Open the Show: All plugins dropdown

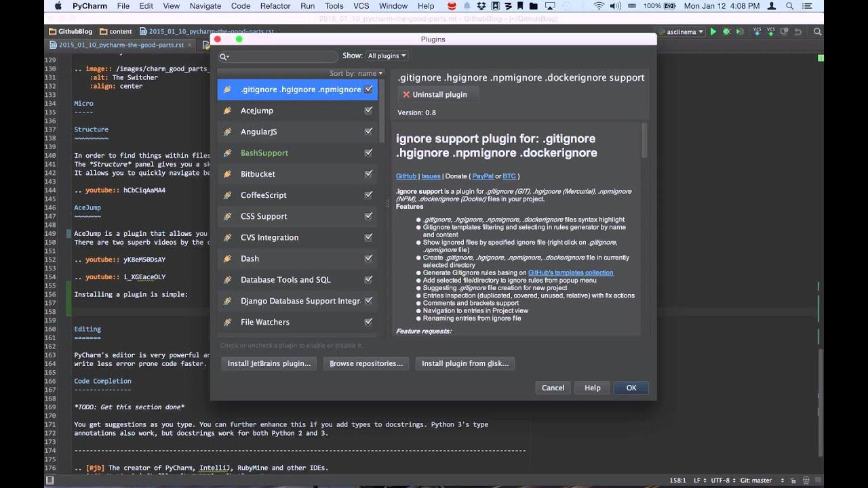pyautogui.click(x=387, y=56)
